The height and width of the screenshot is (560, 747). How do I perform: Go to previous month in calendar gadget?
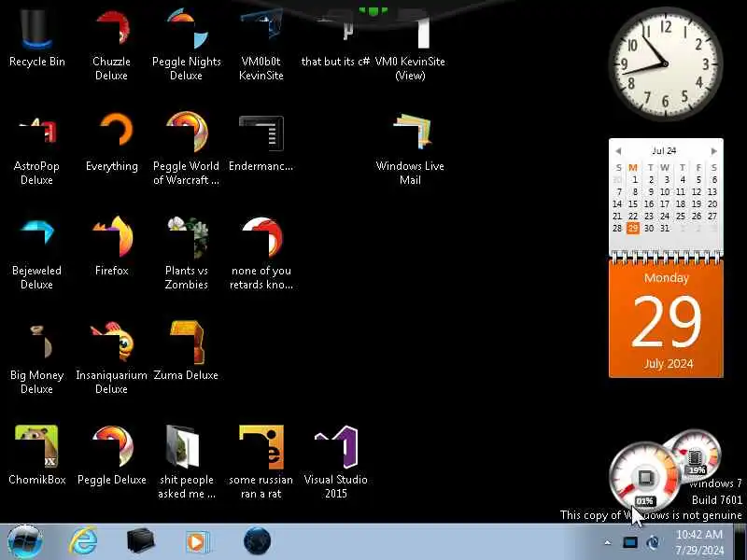(618, 151)
